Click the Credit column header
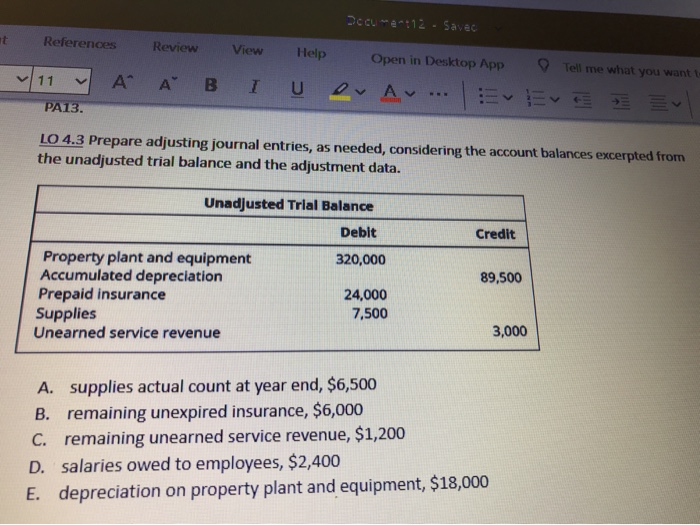700x525 pixels. tap(495, 234)
